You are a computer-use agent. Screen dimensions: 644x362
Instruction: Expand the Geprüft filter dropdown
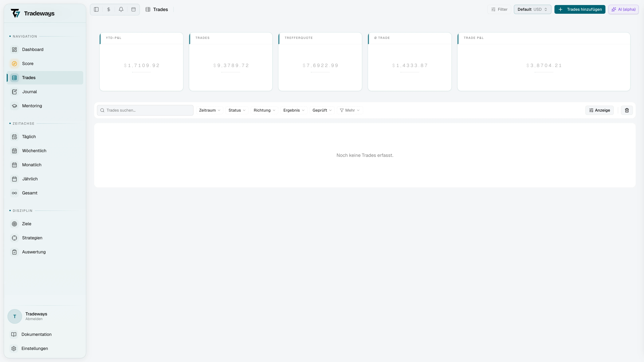coord(322,110)
